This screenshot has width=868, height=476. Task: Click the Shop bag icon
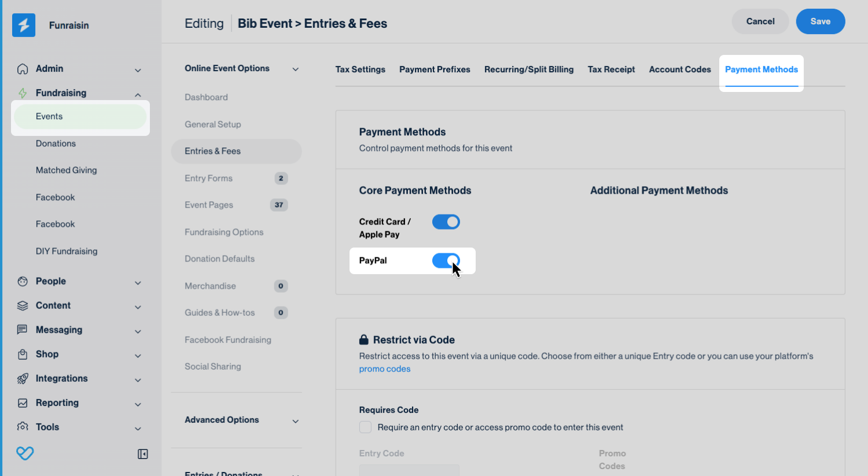coord(23,355)
